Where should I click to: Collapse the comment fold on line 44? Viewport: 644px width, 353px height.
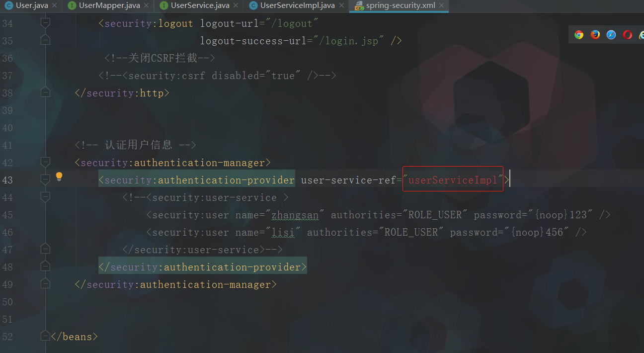[45, 197]
